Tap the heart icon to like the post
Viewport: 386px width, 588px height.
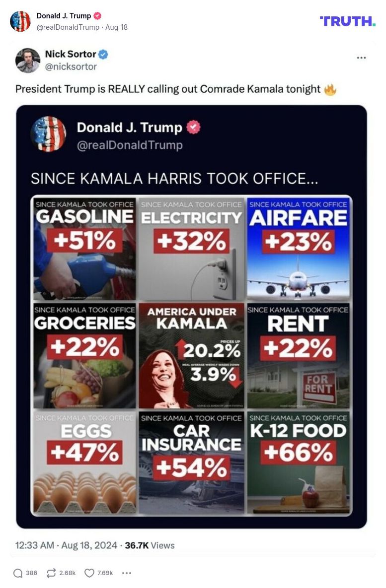click(89, 572)
